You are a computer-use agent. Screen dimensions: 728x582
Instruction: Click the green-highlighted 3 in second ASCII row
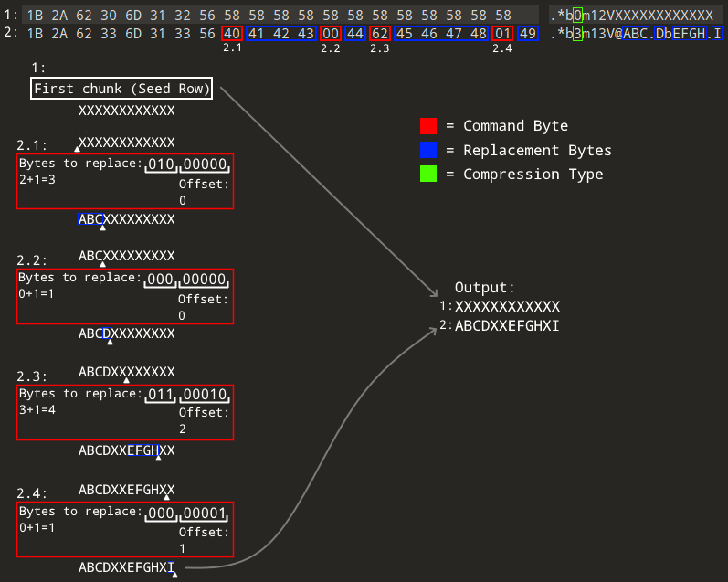(x=577, y=34)
